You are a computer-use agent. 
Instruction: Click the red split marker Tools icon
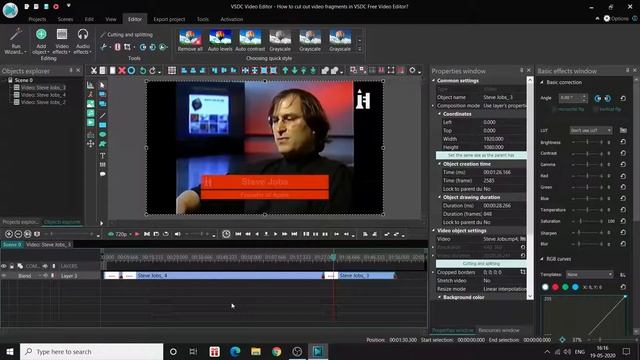pos(118,47)
